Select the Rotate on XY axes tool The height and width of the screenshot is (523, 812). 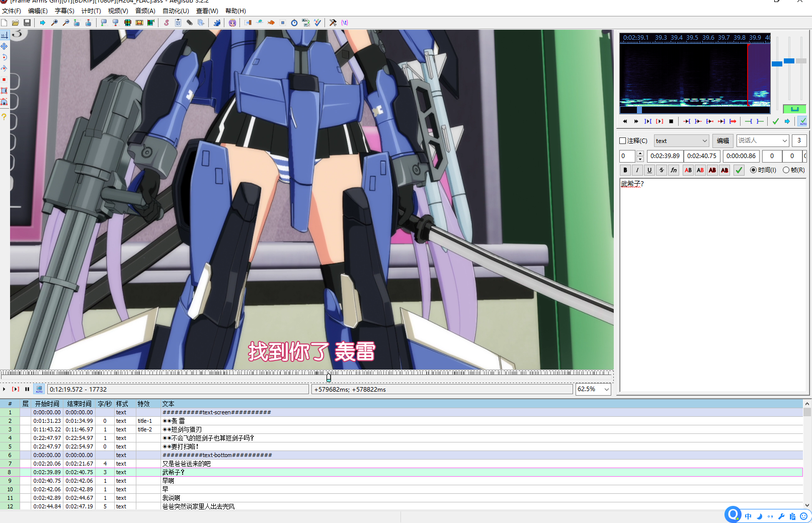point(4,68)
